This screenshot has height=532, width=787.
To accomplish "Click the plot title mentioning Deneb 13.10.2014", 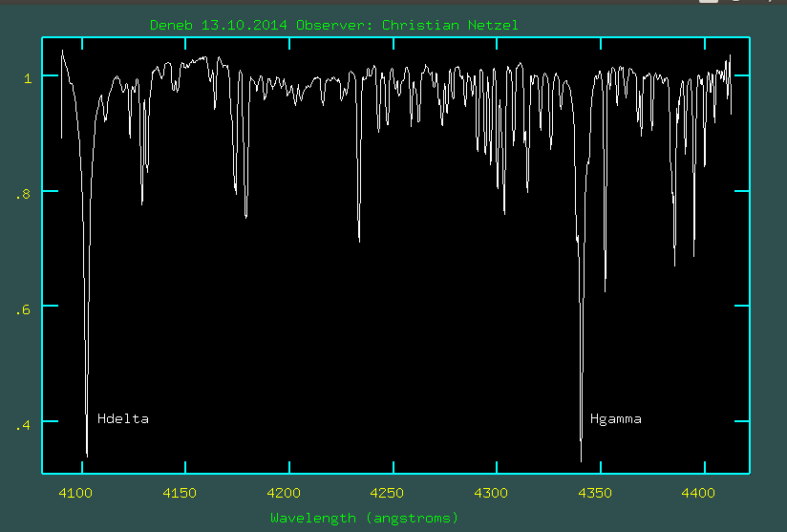I will point(333,25).
